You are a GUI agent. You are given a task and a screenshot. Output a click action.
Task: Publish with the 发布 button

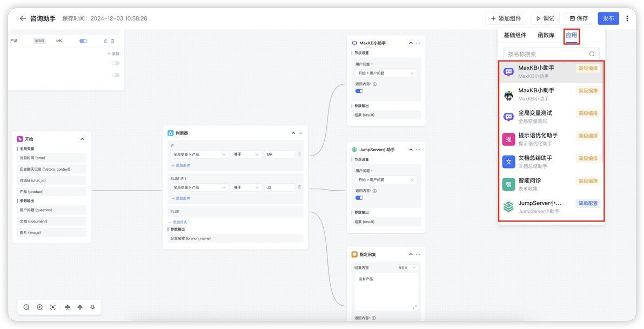(x=608, y=18)
